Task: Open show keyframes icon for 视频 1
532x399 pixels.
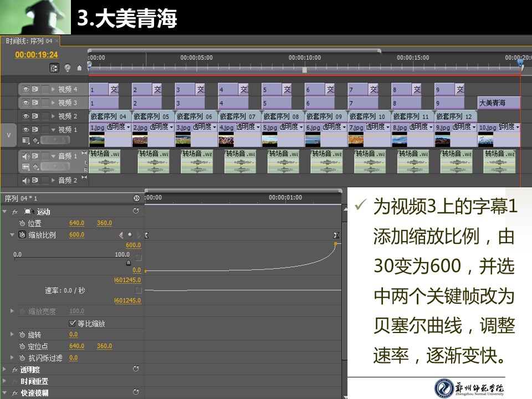Action: click(x=35, y=140)
